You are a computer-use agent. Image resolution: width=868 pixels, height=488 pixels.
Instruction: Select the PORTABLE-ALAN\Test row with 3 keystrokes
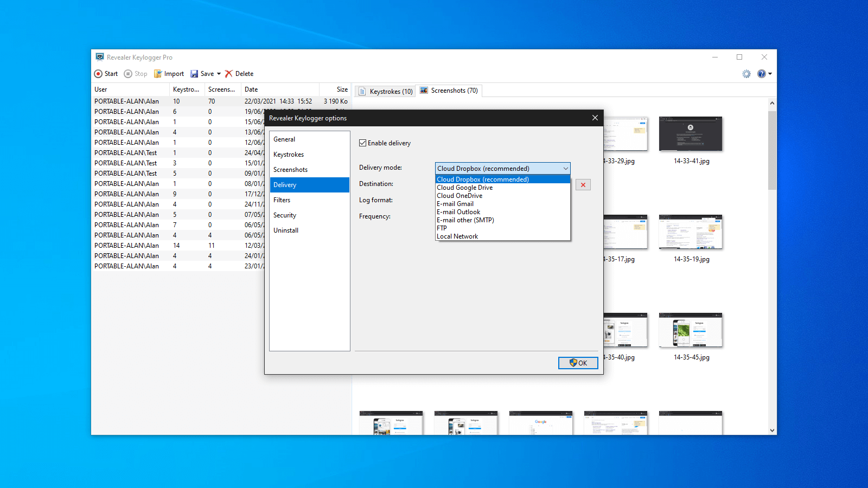pyautogui.click(x=178, y=163)
